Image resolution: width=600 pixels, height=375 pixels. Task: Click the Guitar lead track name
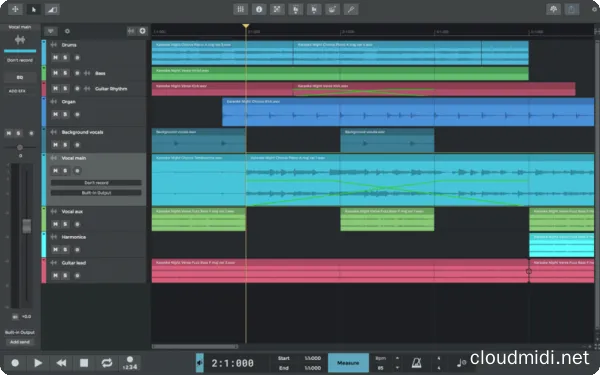74,263
